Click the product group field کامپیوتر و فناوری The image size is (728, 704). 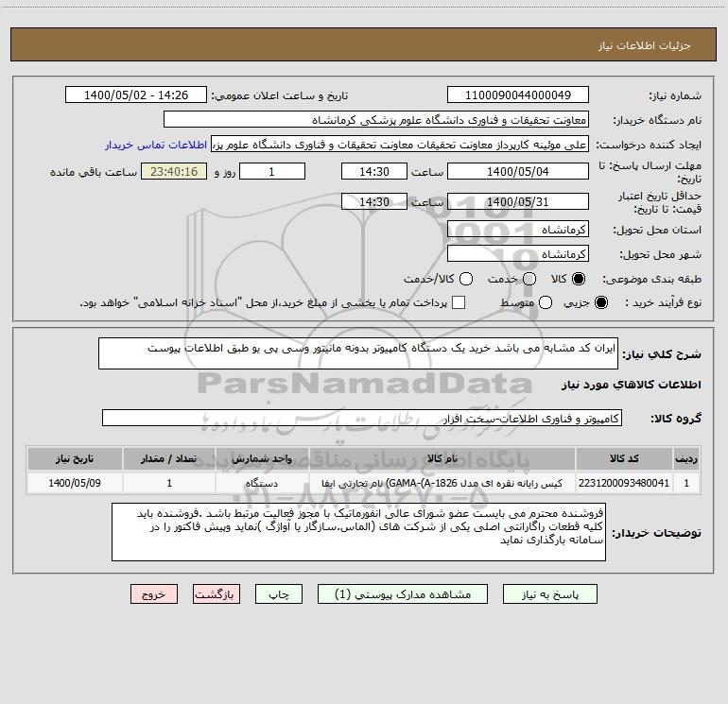pyautogui.click(x=362, y=418)
